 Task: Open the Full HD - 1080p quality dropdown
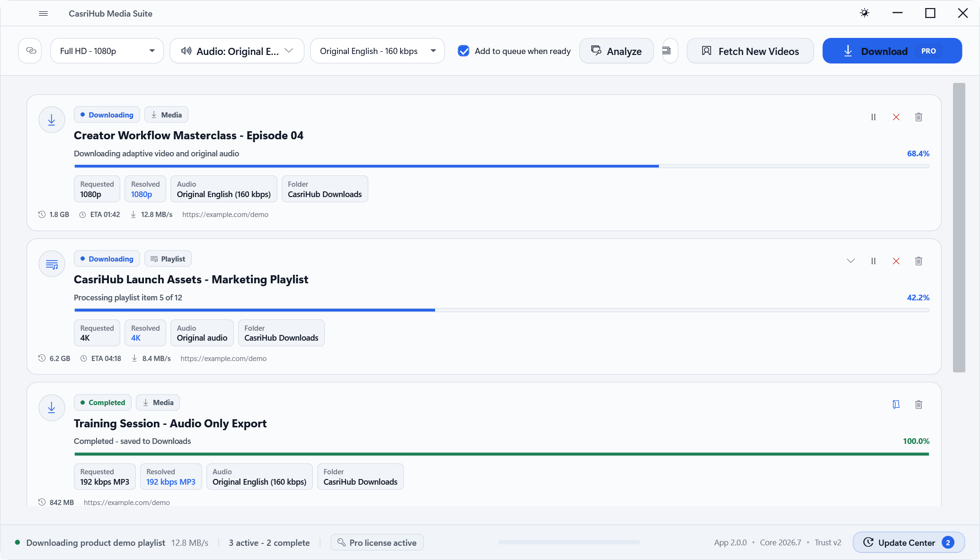point(107,51)
